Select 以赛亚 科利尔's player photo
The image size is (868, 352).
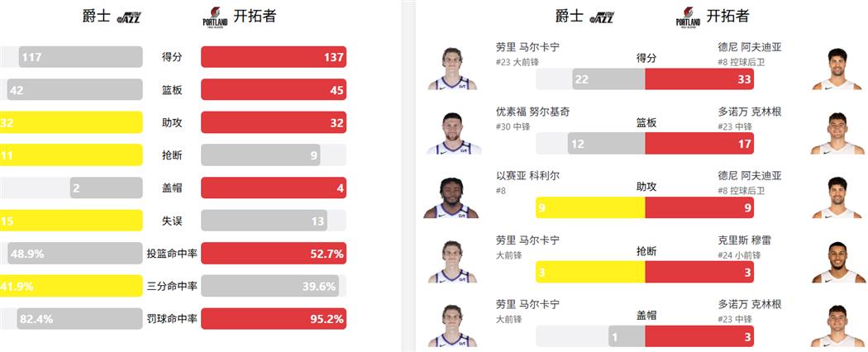point(452,197)
